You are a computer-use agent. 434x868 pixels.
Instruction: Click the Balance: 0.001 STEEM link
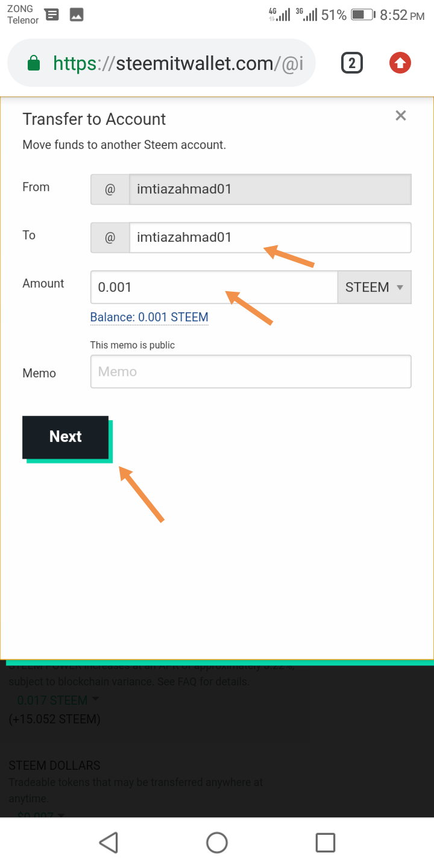point(149,318)
